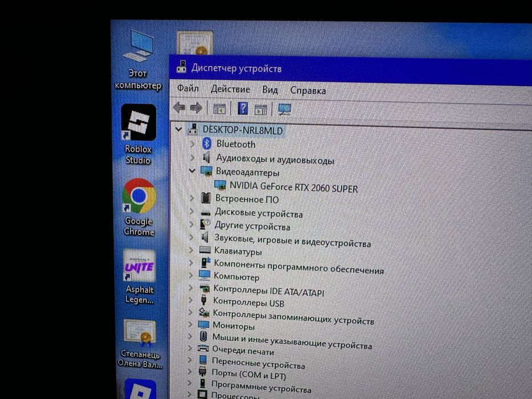Click the Back arrow toolbar button

click(x=179, y=108)
